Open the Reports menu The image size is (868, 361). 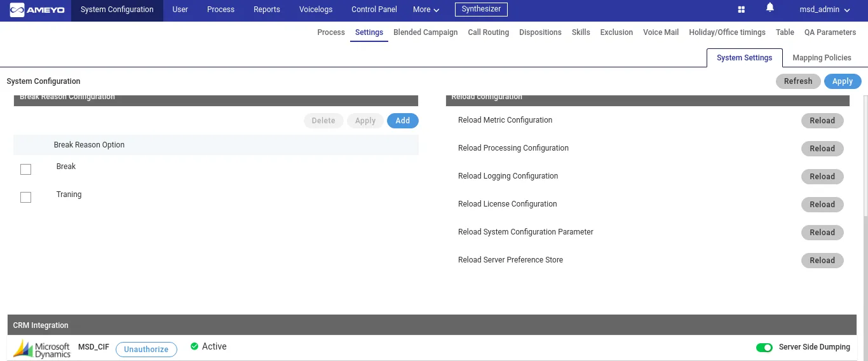point(267,10)
